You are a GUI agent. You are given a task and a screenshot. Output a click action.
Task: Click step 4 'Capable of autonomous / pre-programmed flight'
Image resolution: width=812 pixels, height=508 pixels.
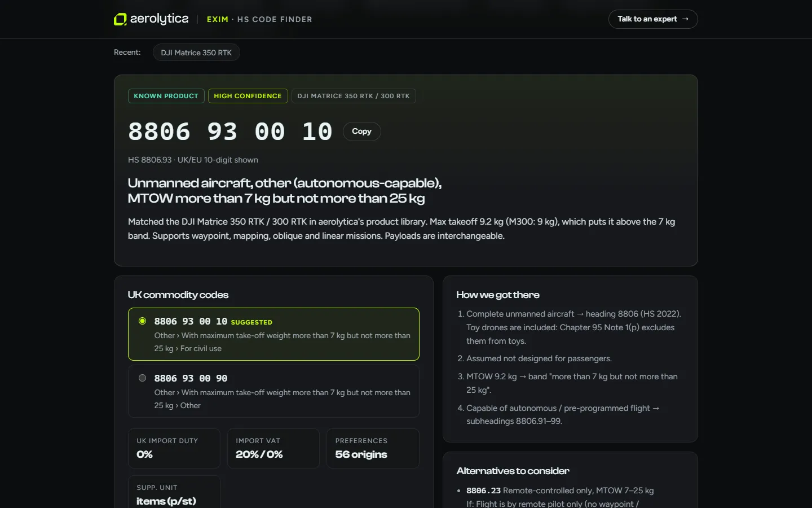563,414
